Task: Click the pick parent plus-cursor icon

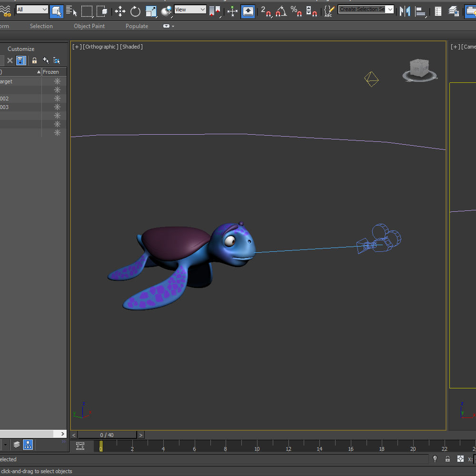Action: [x=46, y=60]
